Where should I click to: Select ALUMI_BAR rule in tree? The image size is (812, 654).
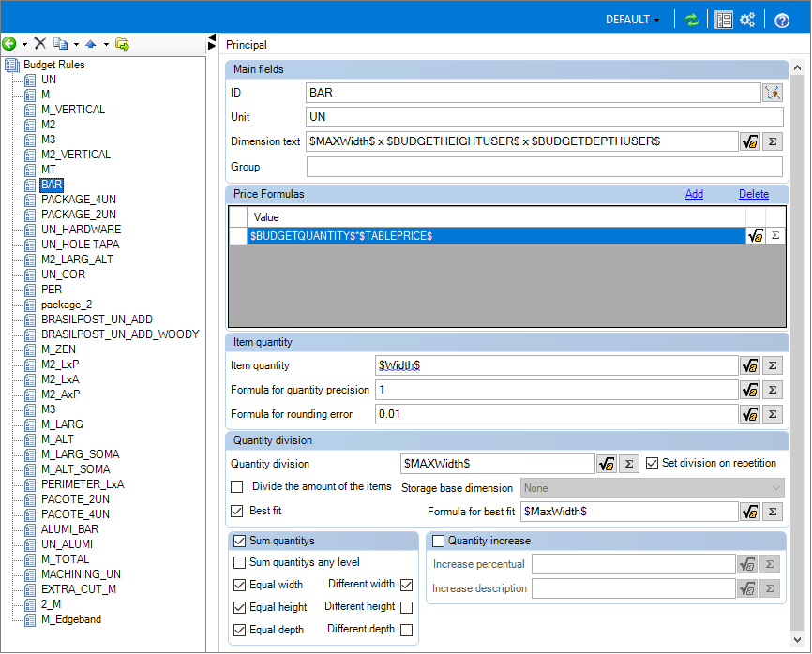coord(69,529)
